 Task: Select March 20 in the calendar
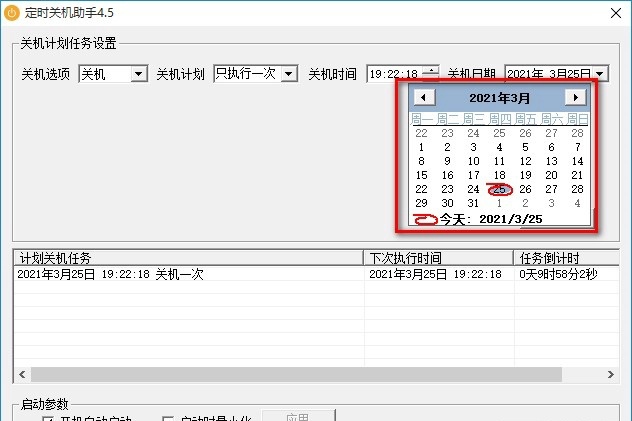pyautogui.click(x=551, y=175)
